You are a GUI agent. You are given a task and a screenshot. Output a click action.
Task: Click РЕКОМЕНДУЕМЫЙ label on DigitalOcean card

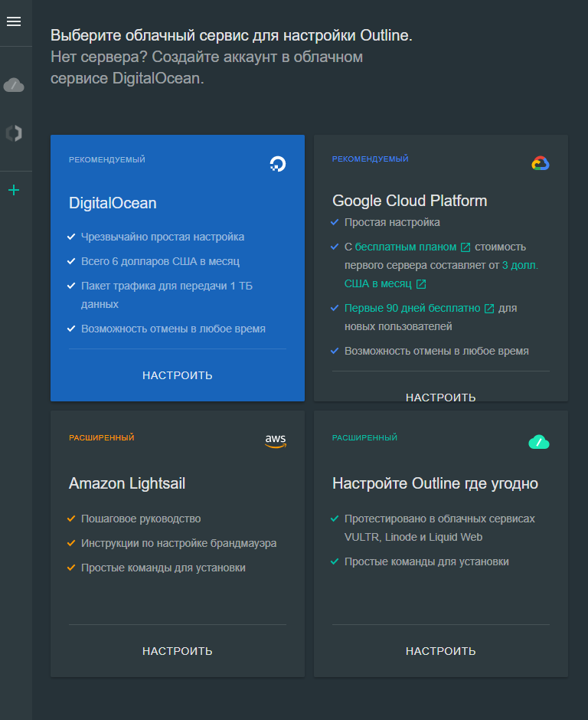coord(107,159)
